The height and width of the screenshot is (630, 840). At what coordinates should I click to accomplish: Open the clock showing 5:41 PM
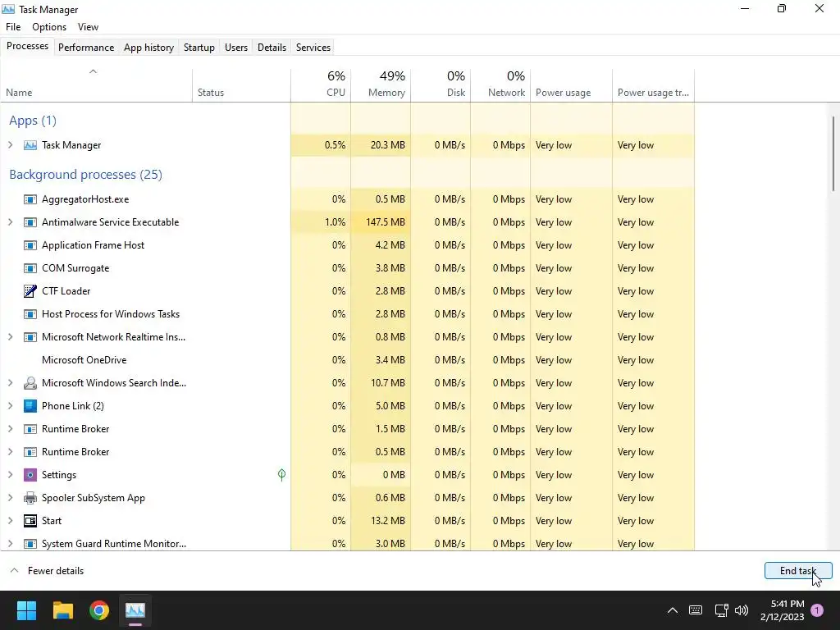[782, 610]
